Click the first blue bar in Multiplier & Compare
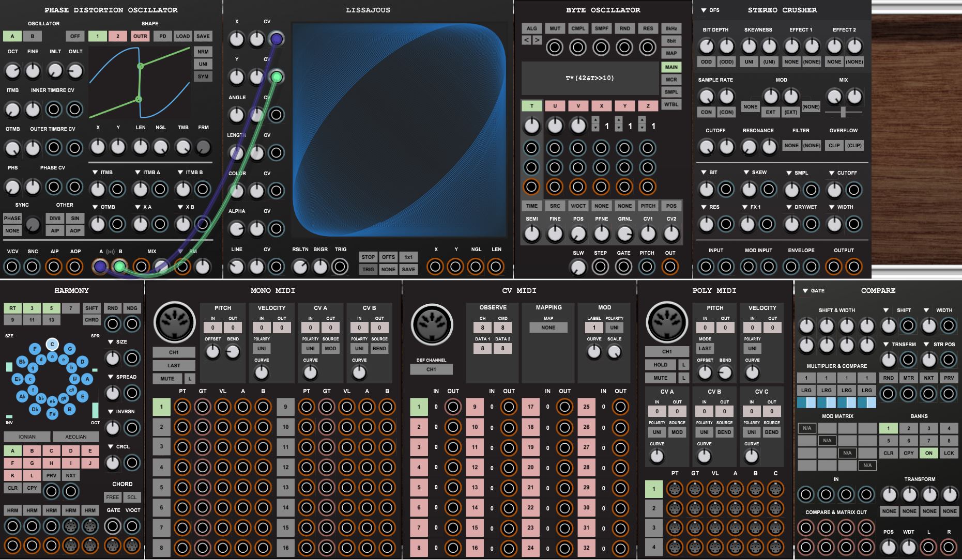Viewport: 962px width, 560px height. coord(806,403)
